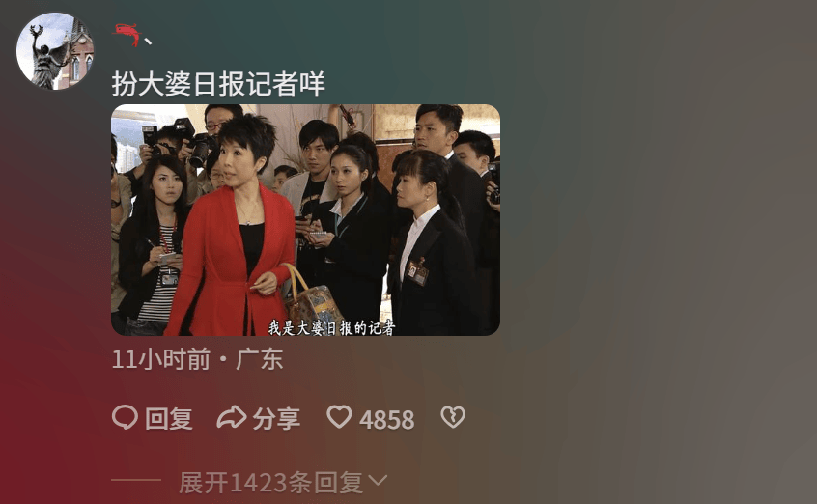Open the attached image of reporters
Viewport: 817px width, 504px height.
(x=305, y=220)
